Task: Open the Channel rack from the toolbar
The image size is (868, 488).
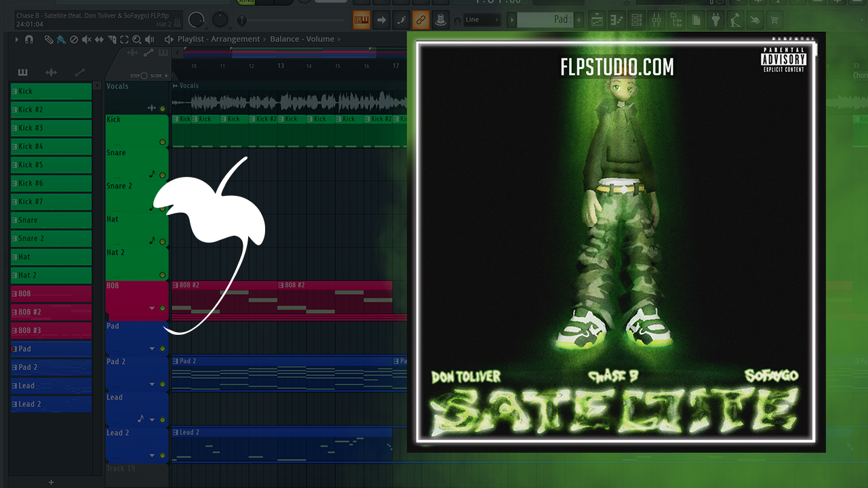Action: pos(637,20)
